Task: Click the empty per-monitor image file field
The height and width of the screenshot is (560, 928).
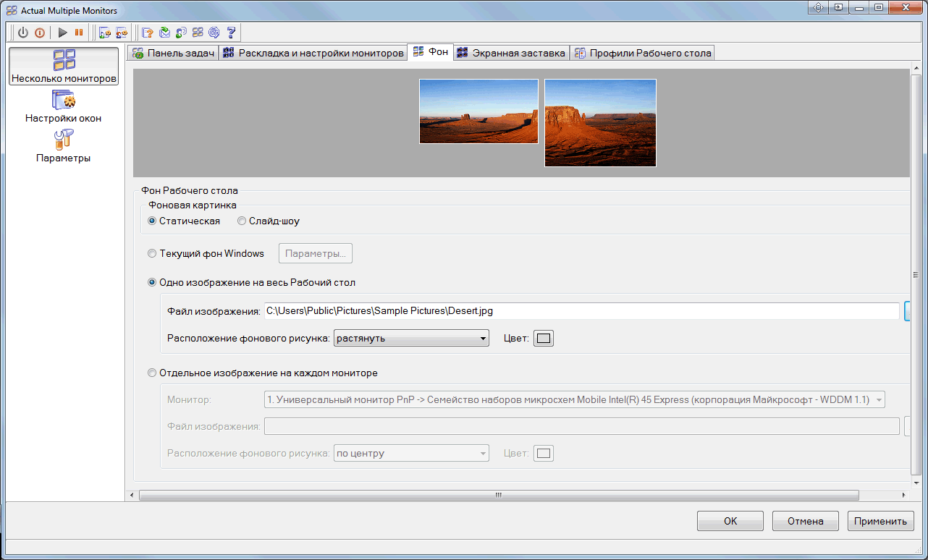Action: (581, 426)
